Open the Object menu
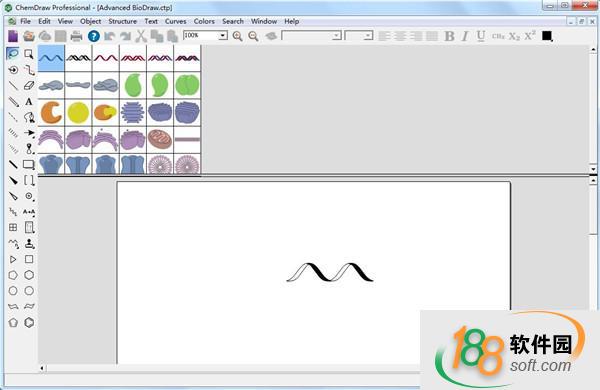Screen dimensions: 600x390 tap(91, 21)
